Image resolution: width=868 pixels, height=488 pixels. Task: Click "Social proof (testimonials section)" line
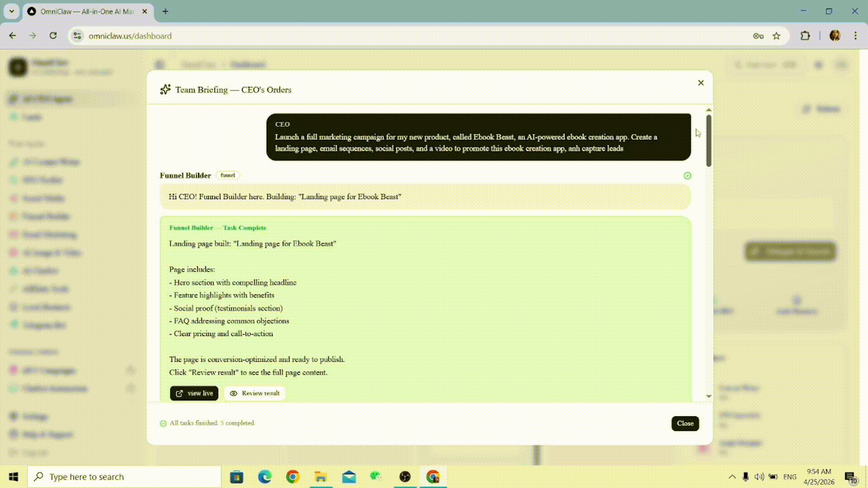pos(226,308)
